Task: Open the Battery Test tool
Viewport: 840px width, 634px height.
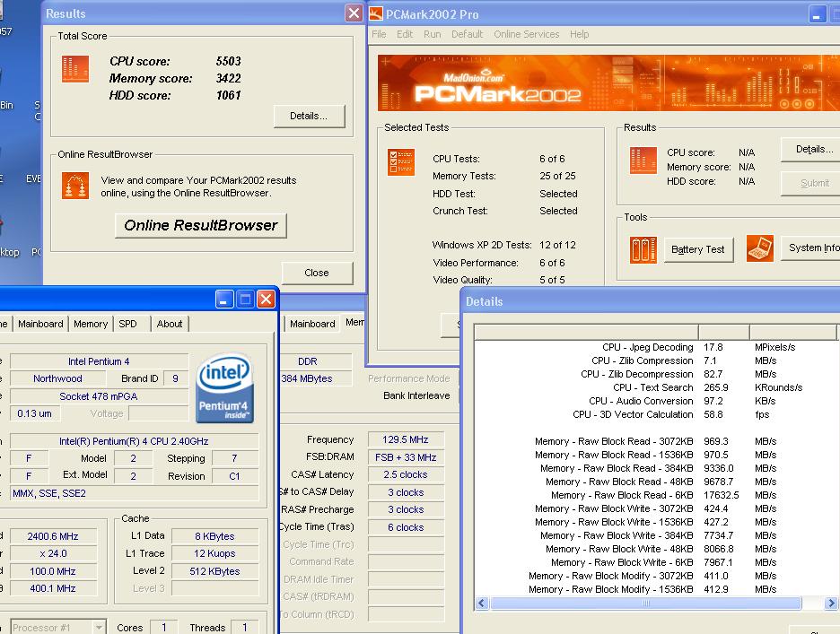Action: coord(698,249)
